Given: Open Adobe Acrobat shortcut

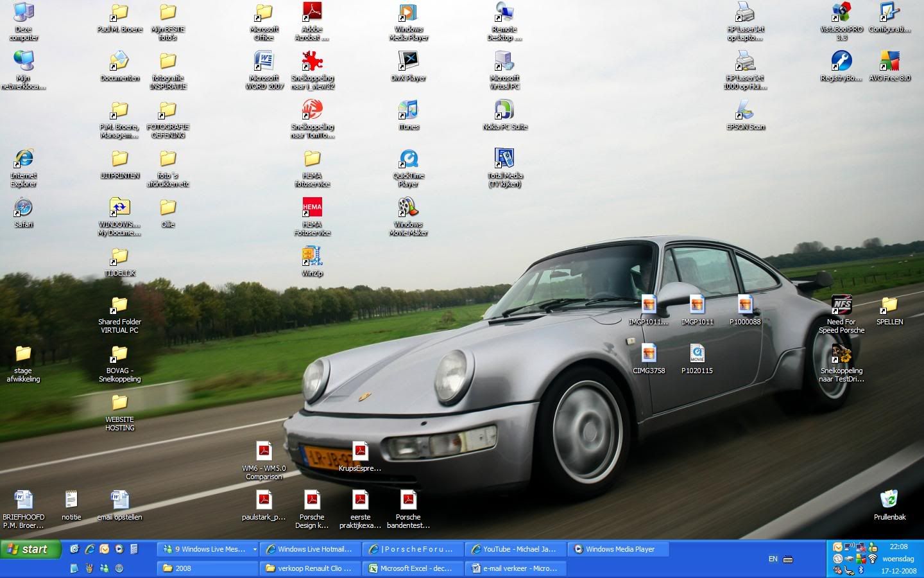Looking at the screenshot, I should pos(312,21).
